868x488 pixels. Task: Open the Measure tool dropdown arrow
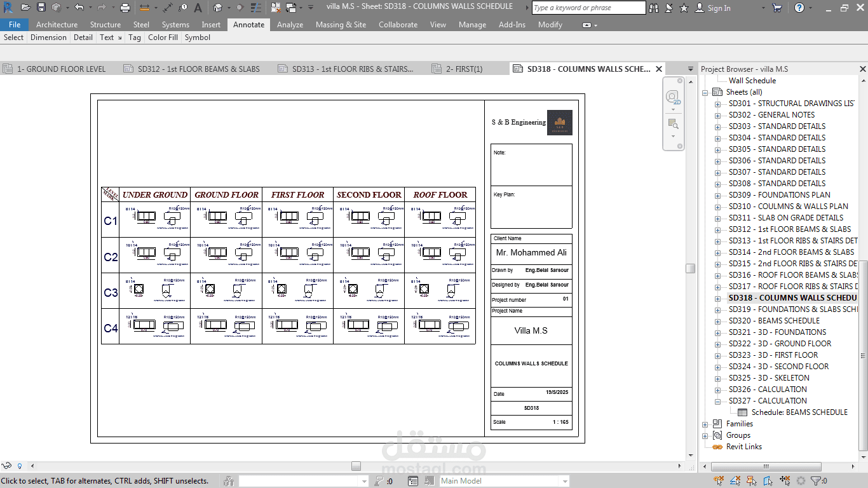click(156, 8)
